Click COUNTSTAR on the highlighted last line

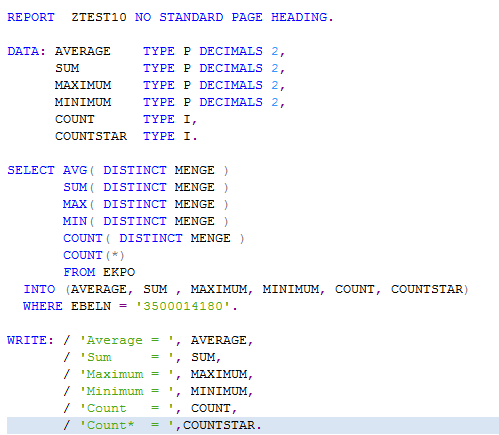(219, 425)
